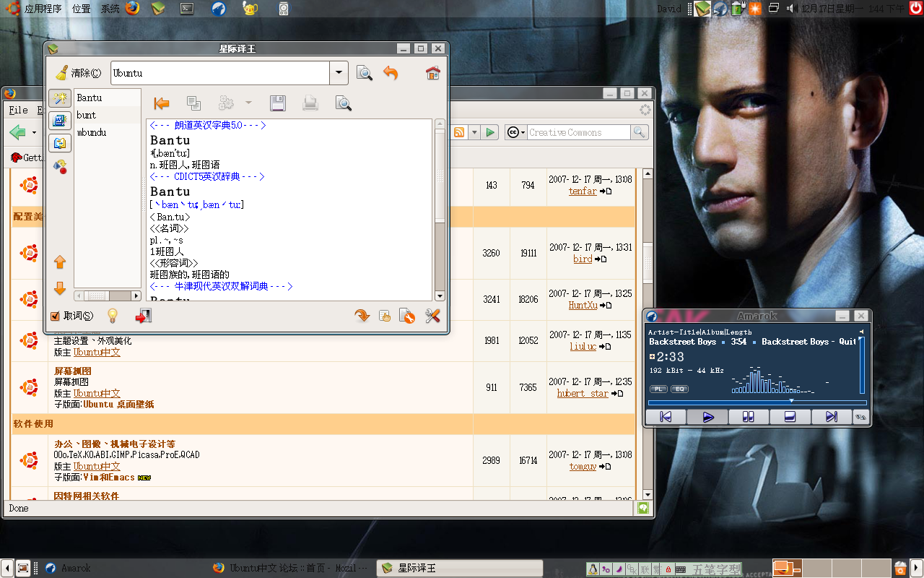The height and width of the screenshot is (578, 924).
Task: Click the orange RSS feed icon in Firefox
Action: (459, 132)
